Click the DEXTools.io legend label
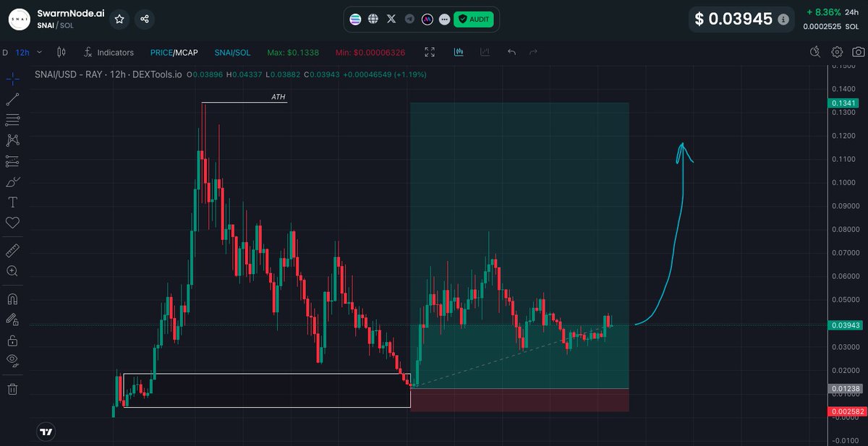This screenshot has height=446, width=868. click(157, 74)
